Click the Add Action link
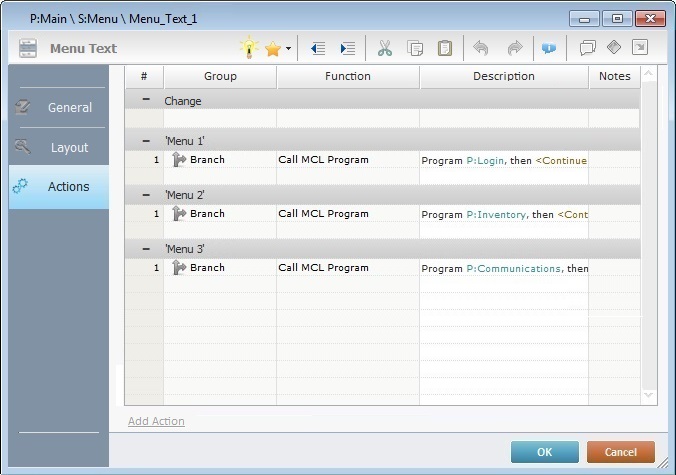This screenshot has width=676, height=475. pyautogui.click(x=156, y=421)
